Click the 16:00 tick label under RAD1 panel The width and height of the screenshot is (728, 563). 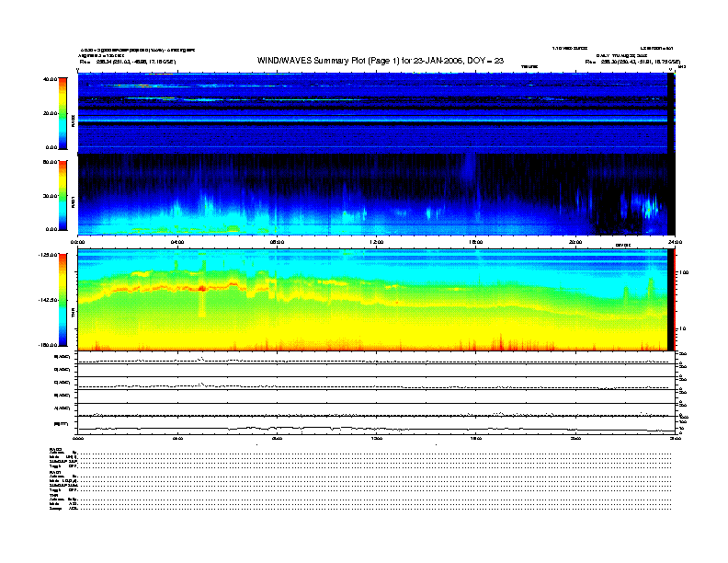[476, 242]
